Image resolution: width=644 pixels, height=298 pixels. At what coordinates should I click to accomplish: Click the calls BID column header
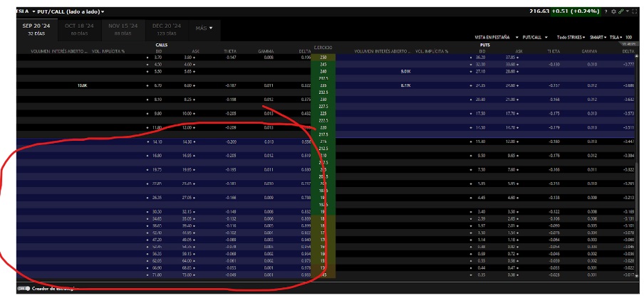point(150,51)
